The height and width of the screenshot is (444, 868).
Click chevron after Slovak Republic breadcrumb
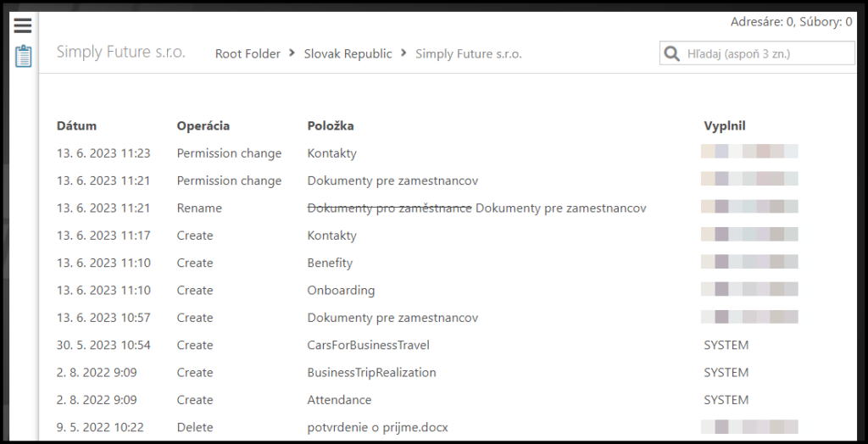[x=403, y=53]
